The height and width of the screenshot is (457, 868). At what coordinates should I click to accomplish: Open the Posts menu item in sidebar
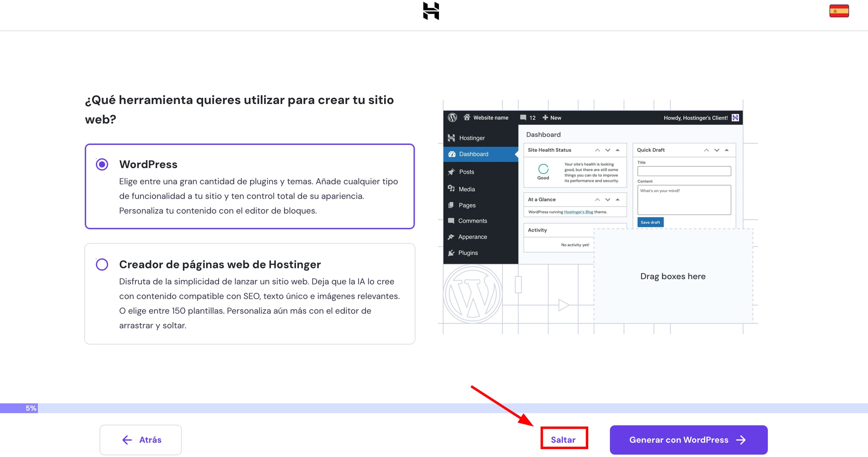(x=466, y=172)
